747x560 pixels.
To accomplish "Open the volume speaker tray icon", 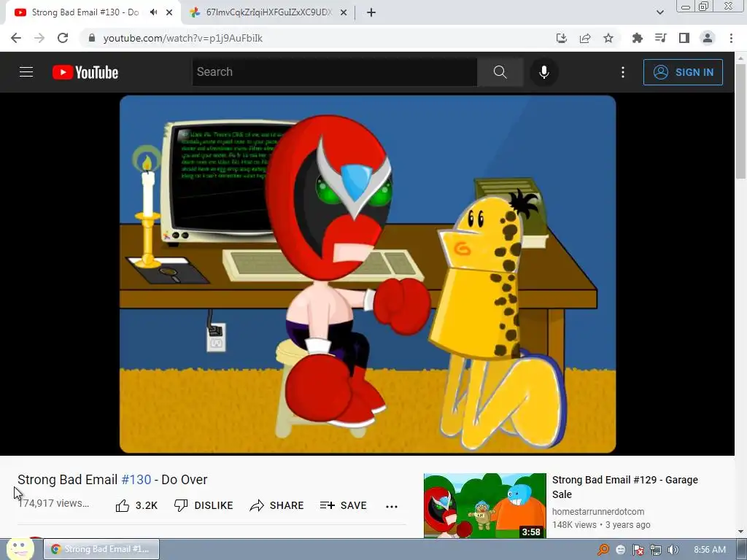I will [x=673, y=550].
